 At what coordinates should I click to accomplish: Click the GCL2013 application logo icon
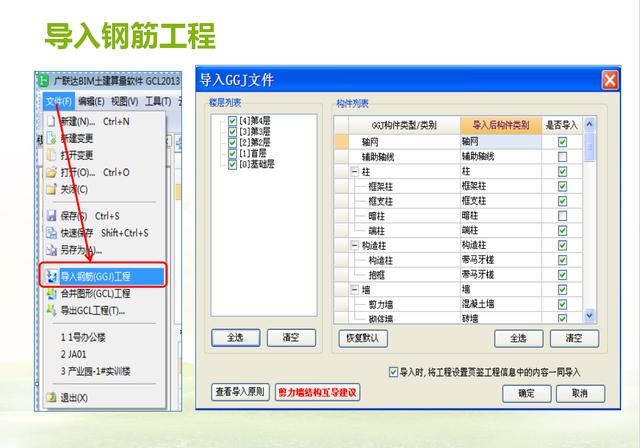pyautogui.click(x=43, y=81)
